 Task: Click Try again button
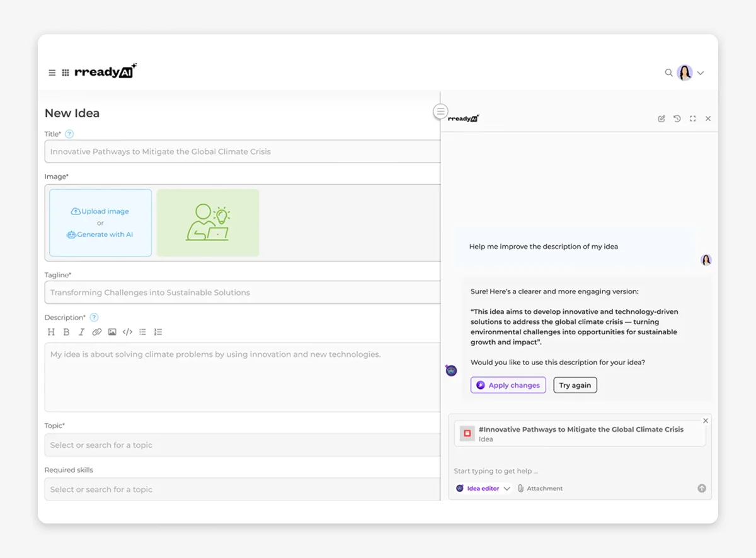[x=575, y=385]
